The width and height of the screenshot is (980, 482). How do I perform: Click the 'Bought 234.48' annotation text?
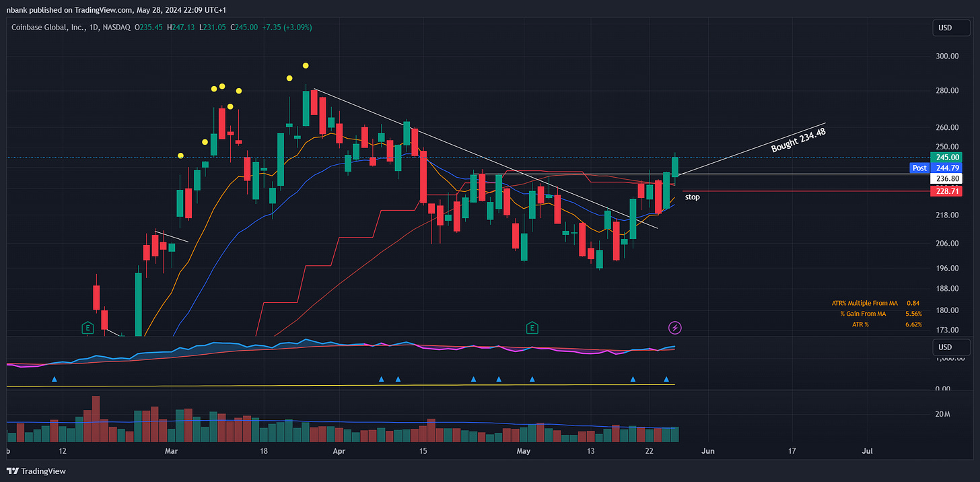(x=799, y=139)
